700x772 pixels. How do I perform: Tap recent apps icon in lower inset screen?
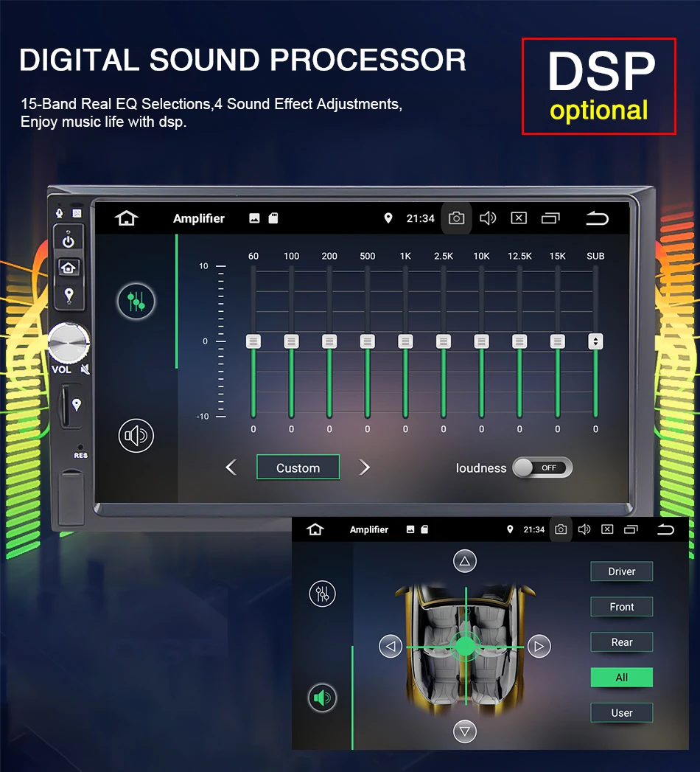631,529
